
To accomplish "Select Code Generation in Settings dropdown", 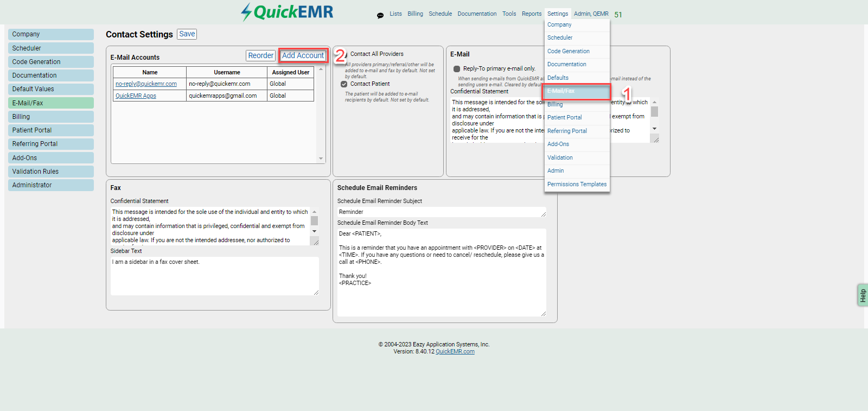I will (x=577, y=52).
